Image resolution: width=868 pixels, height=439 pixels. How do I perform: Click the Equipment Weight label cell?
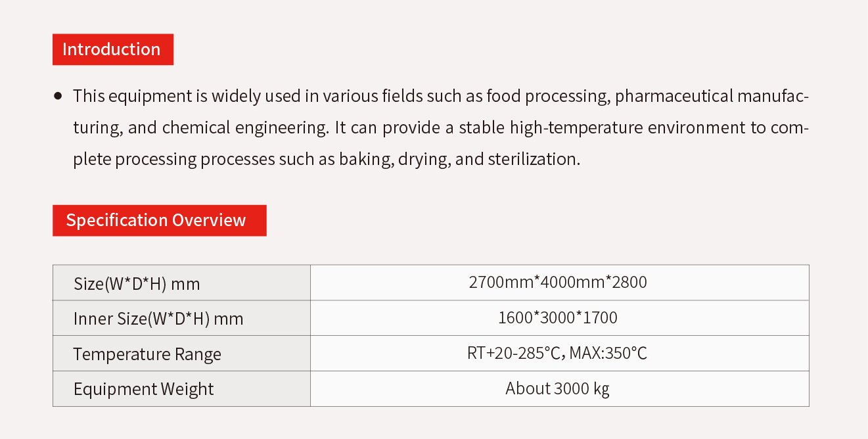point(181,389)
